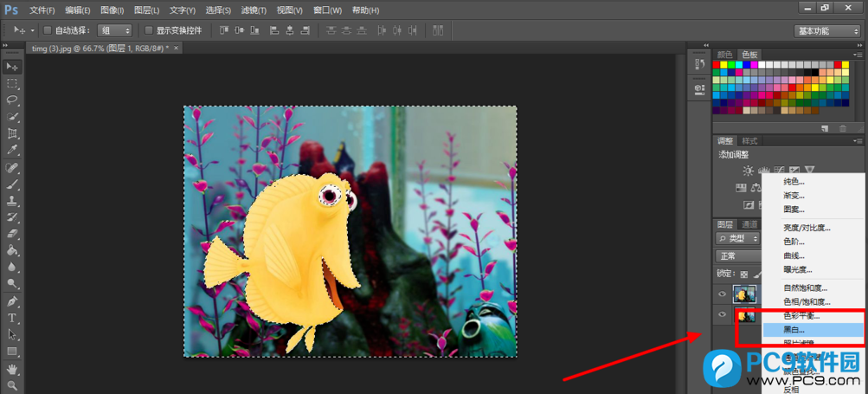
Task: Click the delete swatch trash icon
Action: tap(843, 128)
